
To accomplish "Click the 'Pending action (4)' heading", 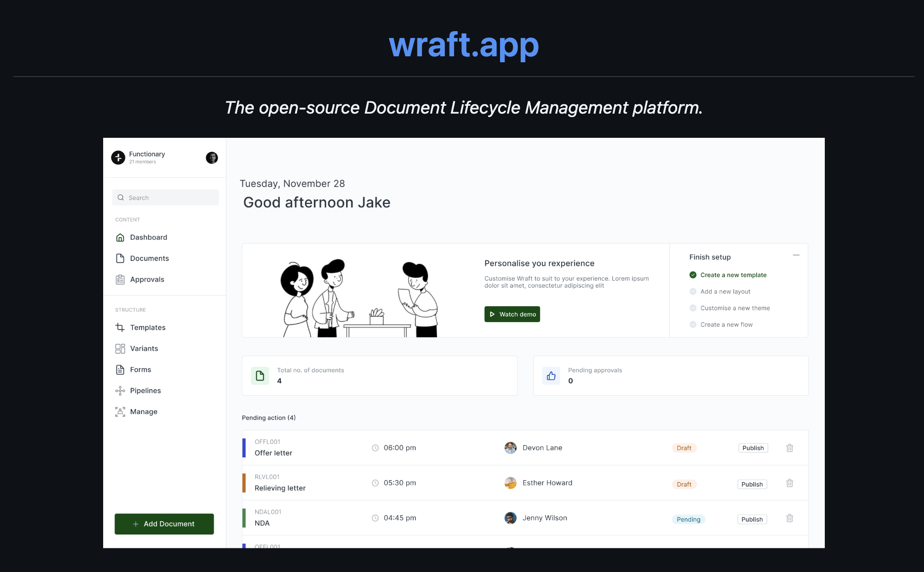I will pyautogui.click(x=269, y=418).
